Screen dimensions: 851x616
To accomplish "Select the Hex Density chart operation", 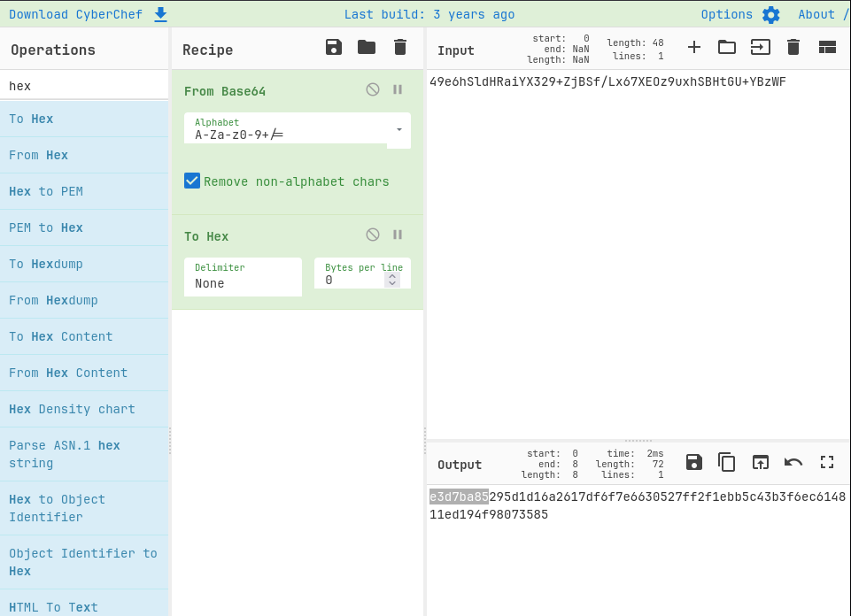I will pos(84,410).
